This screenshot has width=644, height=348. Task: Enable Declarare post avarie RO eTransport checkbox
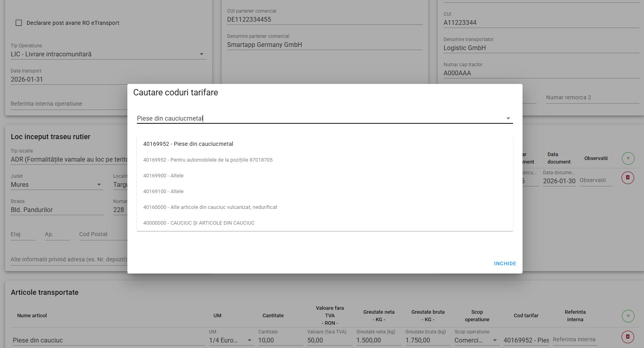point(19,23)
